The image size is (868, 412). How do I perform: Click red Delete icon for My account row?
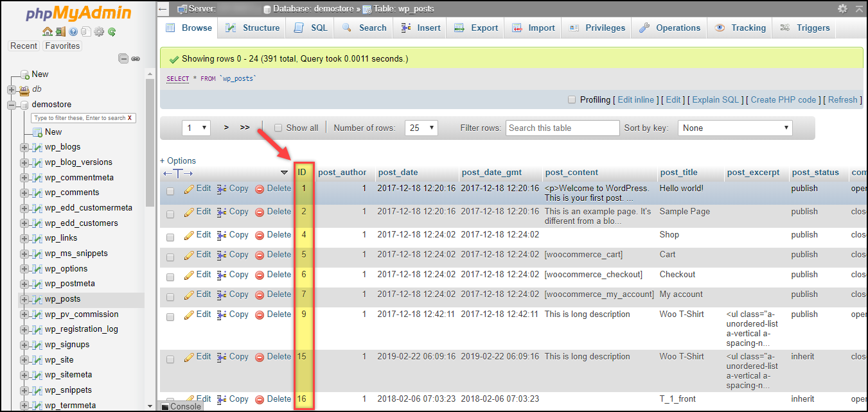pyautogui.click(x=260, y=295)
